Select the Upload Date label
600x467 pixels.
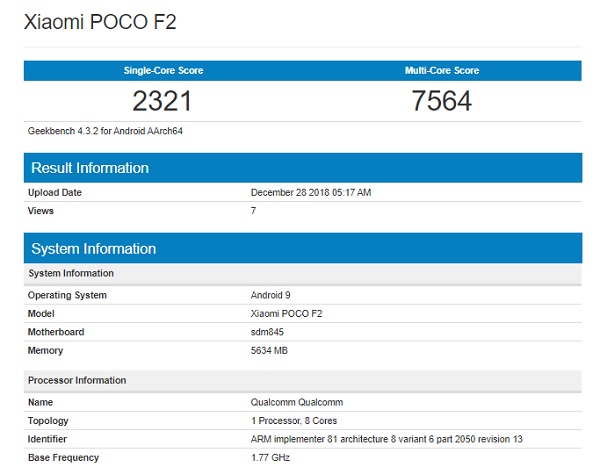(x=55, y=193)
